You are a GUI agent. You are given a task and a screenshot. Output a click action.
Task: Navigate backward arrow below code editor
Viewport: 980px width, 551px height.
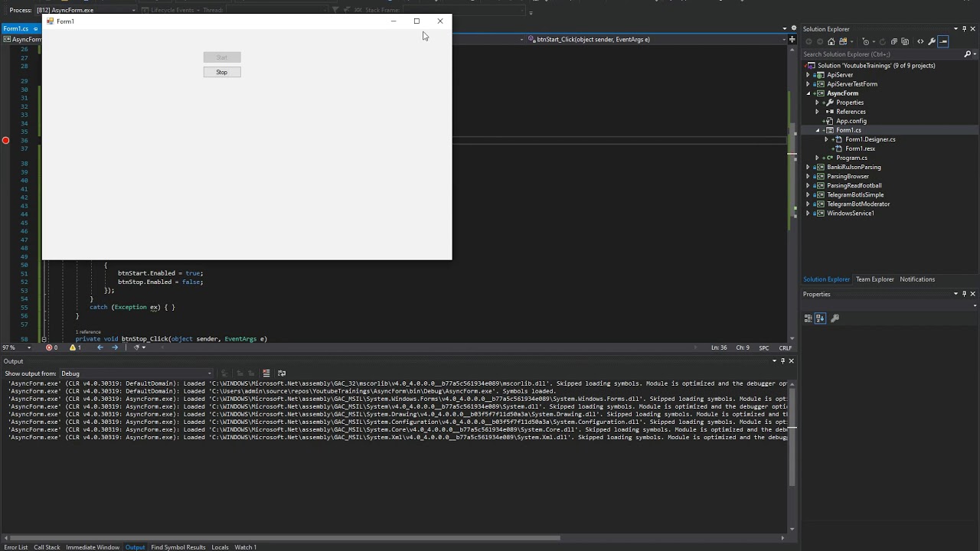pos(100,347)
